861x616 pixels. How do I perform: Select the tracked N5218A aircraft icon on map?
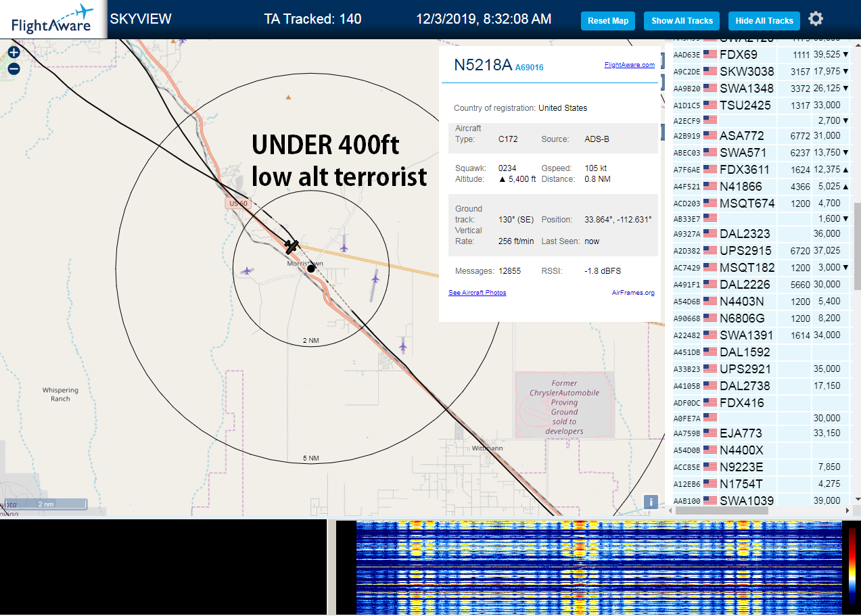(x=292, y=246)
